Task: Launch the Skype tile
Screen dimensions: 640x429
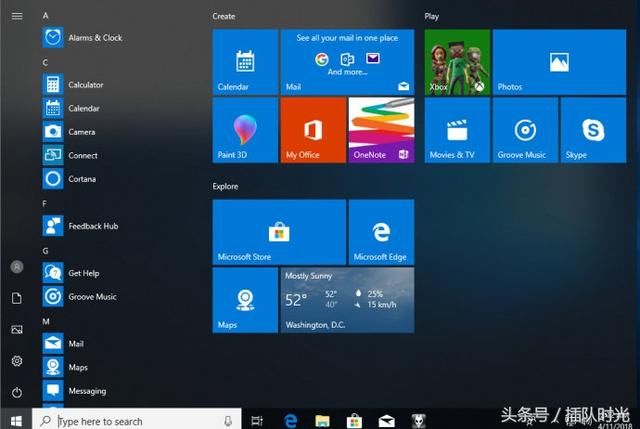Action: (593, 130)
